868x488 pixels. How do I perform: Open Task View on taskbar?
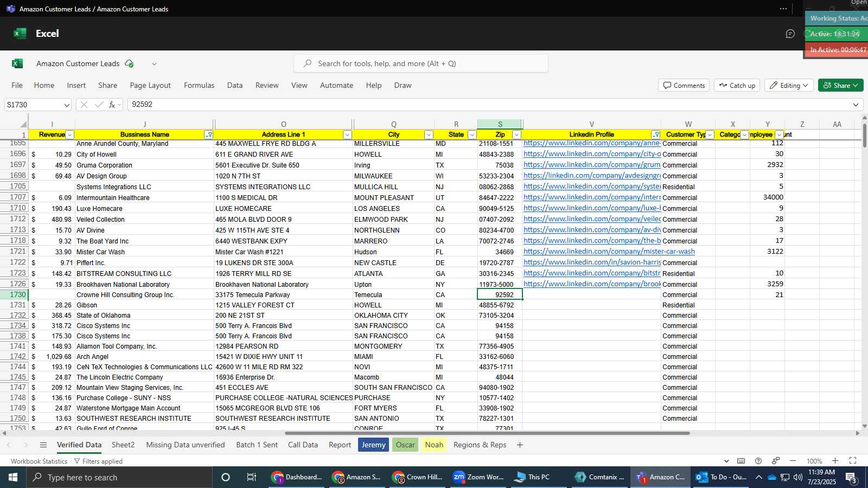coord(252,477)
